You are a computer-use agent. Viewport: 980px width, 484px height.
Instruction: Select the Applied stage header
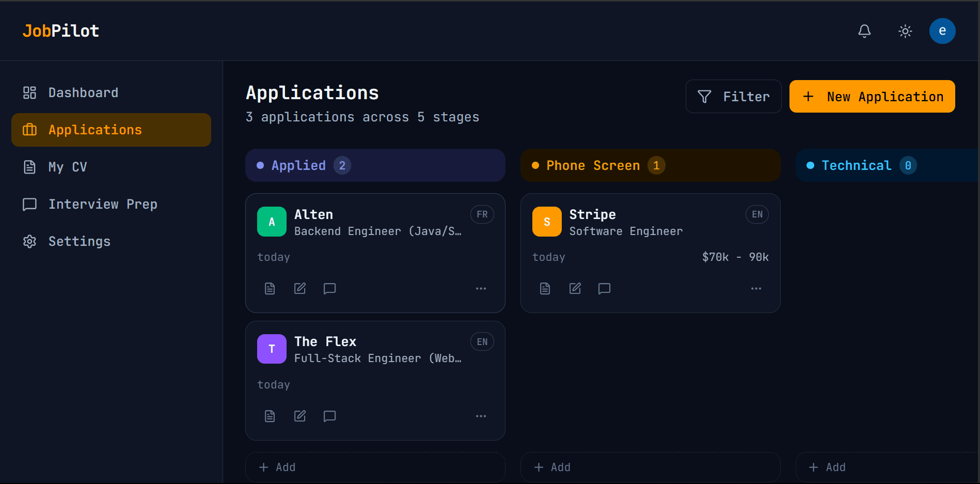click(x=375, y=165)
